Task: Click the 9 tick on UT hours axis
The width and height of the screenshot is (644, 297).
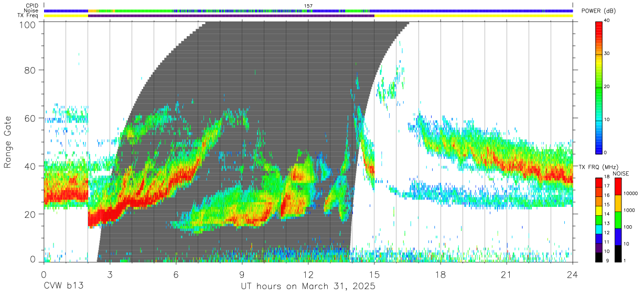Action: (x=242, y=274)
